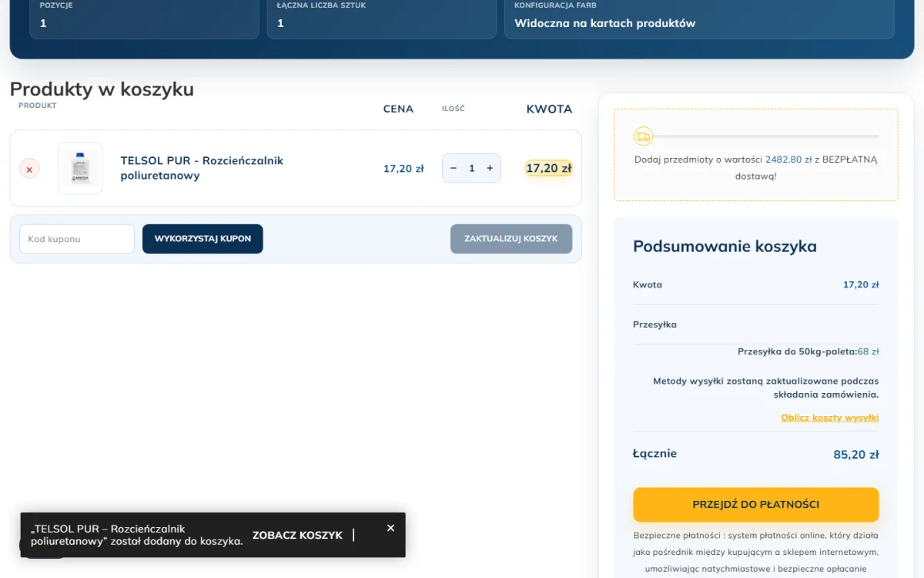Proceed with PRZEJDŹ DO PŁATNOŚCI button
Screen dimensions: 924x578
(756, 505)
